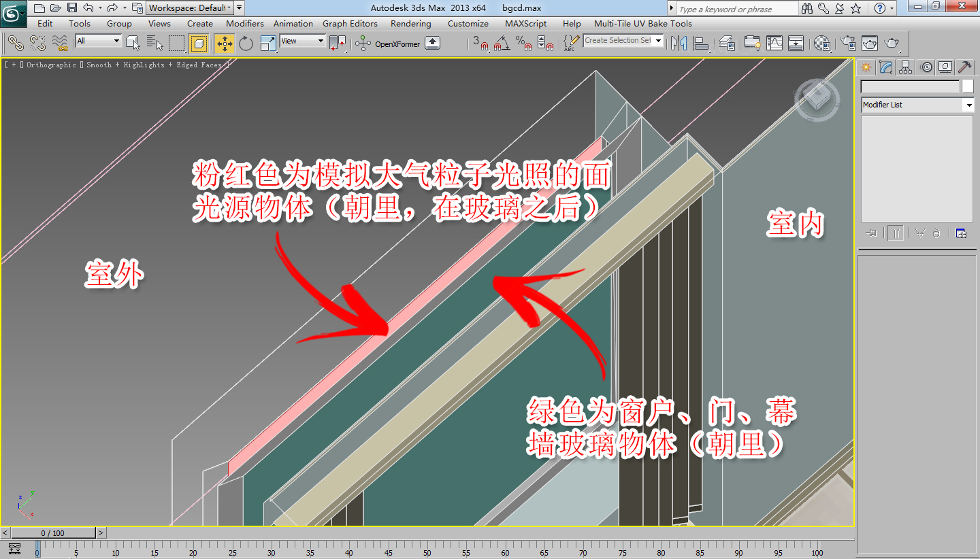Click the Render Production teapot icon
Viewport: 980px width, 559px height.
(892, 42)
